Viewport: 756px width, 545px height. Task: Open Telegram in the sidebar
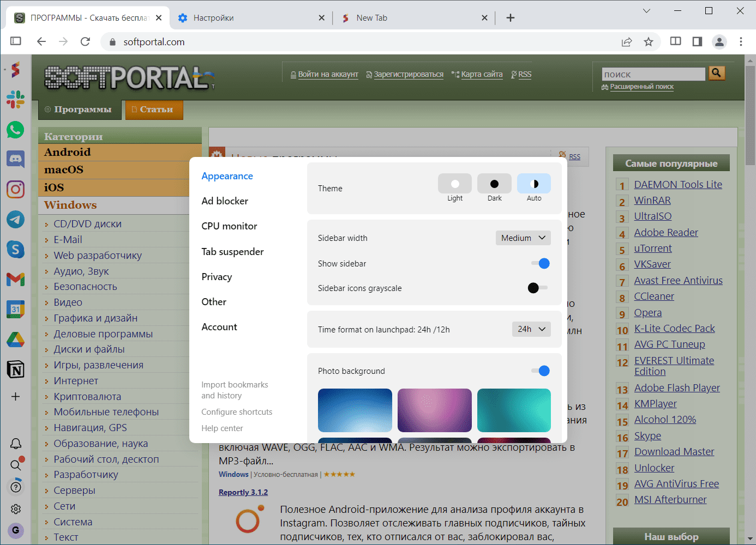[15, 219]
